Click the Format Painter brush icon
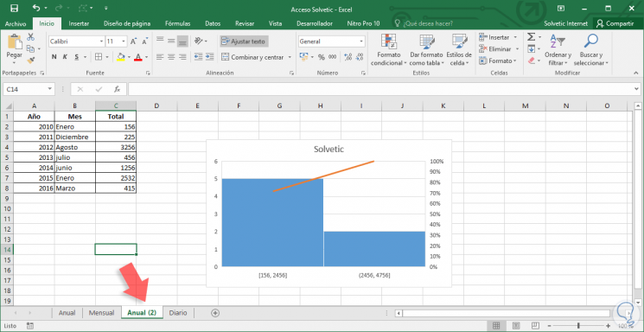This screenshot has height=332, width=644. 30,61
